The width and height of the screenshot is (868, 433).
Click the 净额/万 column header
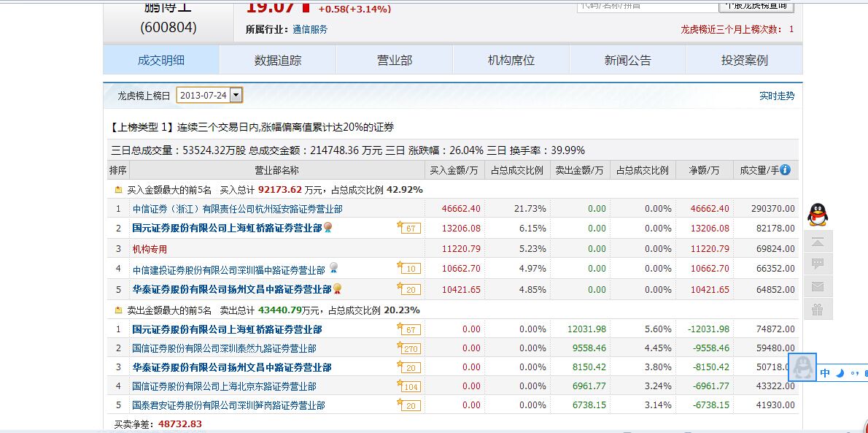[705, 170]
